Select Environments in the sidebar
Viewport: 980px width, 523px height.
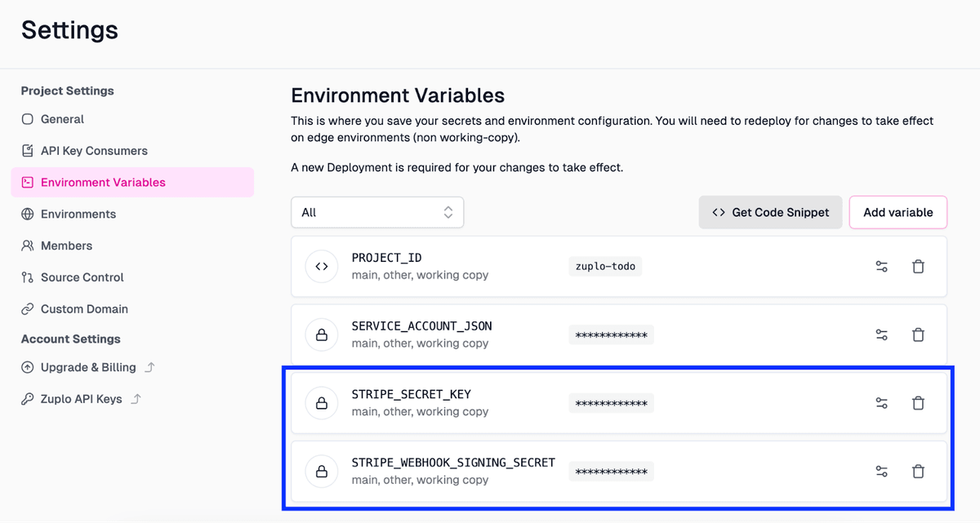click(x=78, y=214)
